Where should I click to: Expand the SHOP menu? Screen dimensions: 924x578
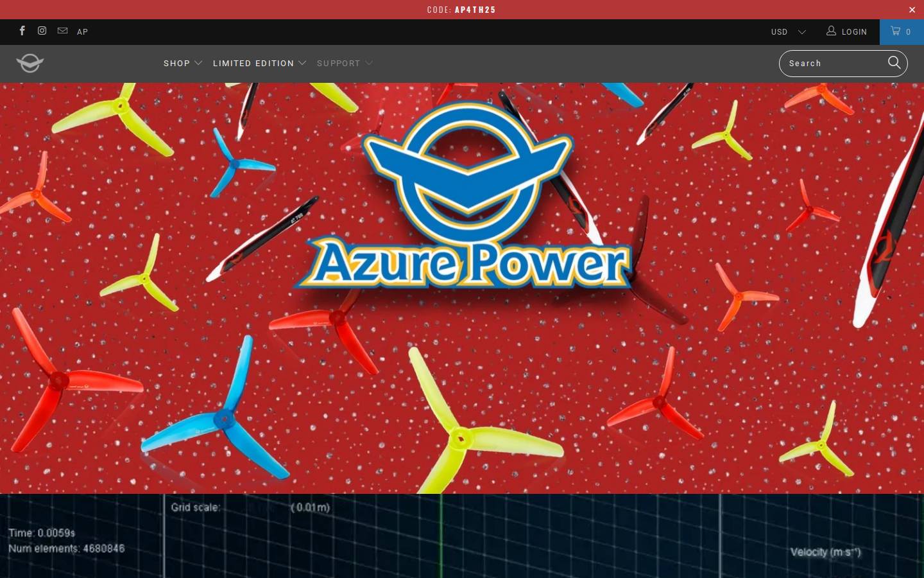click(183, 64)
